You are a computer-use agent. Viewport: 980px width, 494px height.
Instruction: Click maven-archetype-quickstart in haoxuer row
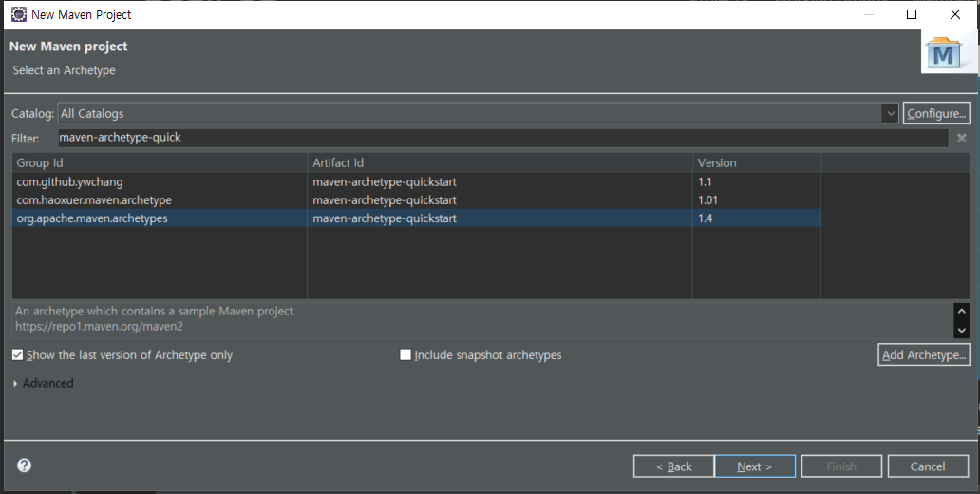coord(385,200)
